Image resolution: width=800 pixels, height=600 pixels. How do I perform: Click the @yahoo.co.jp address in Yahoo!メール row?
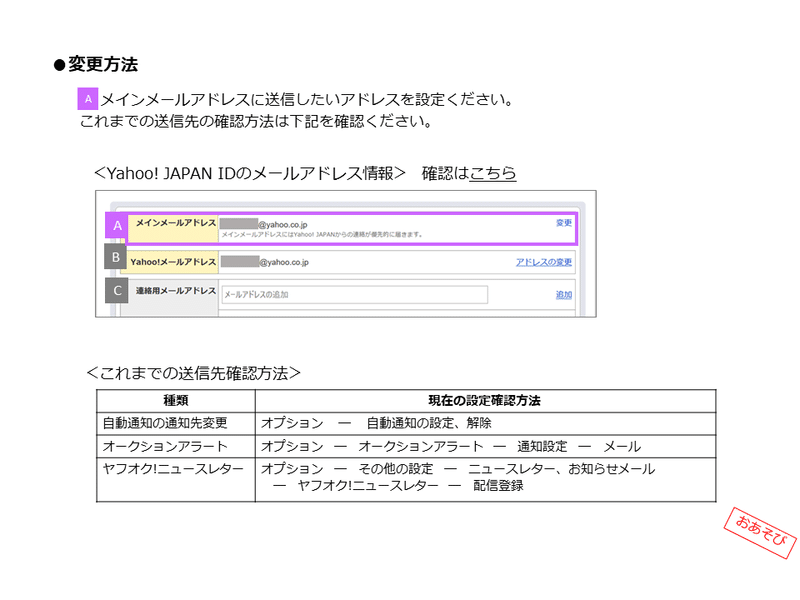coord(265,262)
